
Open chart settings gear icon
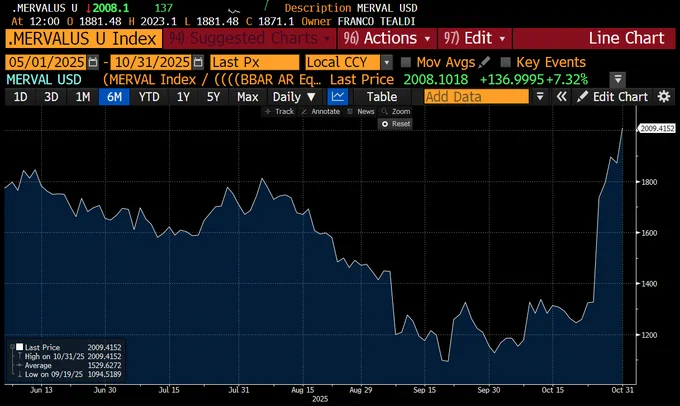tap(664, 96)
